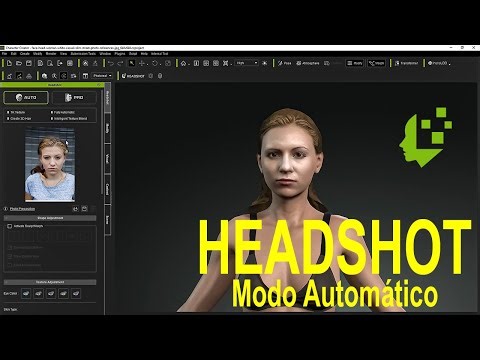Click the small icon right of HEADSHOT

(x=151, y=76)
